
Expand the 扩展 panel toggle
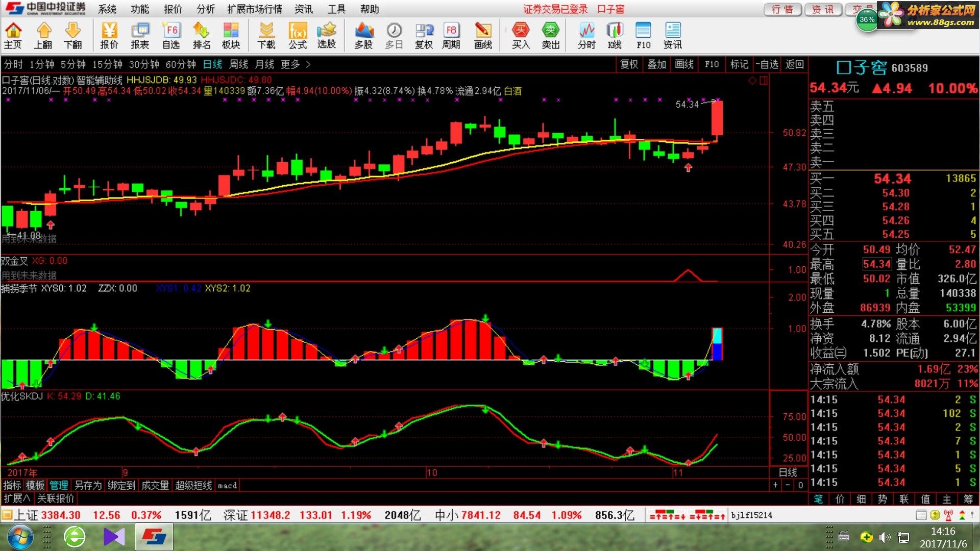pyautogui.click(x=17, y=498)
